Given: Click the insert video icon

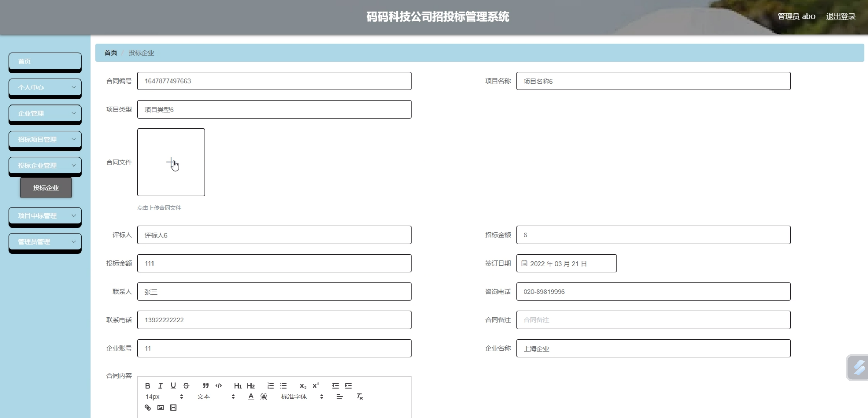Looking at the screenshot, I should (173, 408).
